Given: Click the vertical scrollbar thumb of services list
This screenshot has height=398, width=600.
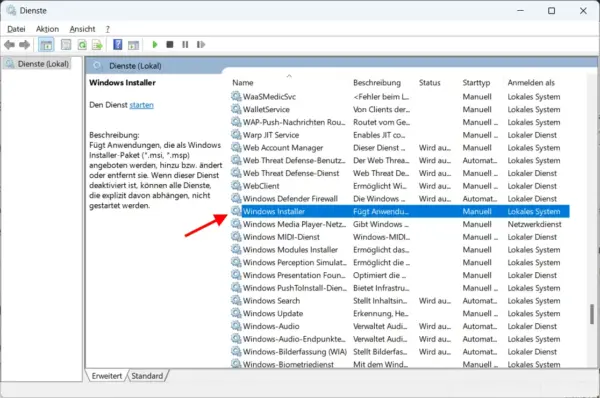Looking at the screenshot, I should pos(592,314).
